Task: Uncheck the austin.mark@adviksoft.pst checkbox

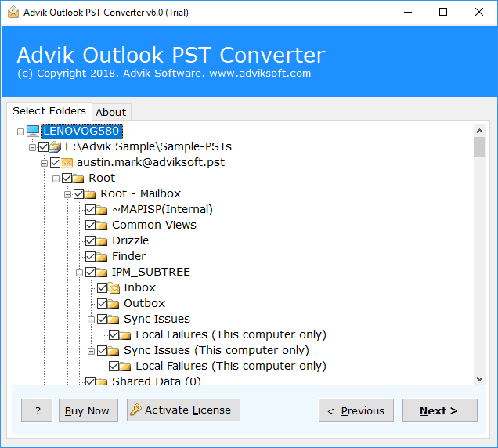Action: click(x=56, y=163)
